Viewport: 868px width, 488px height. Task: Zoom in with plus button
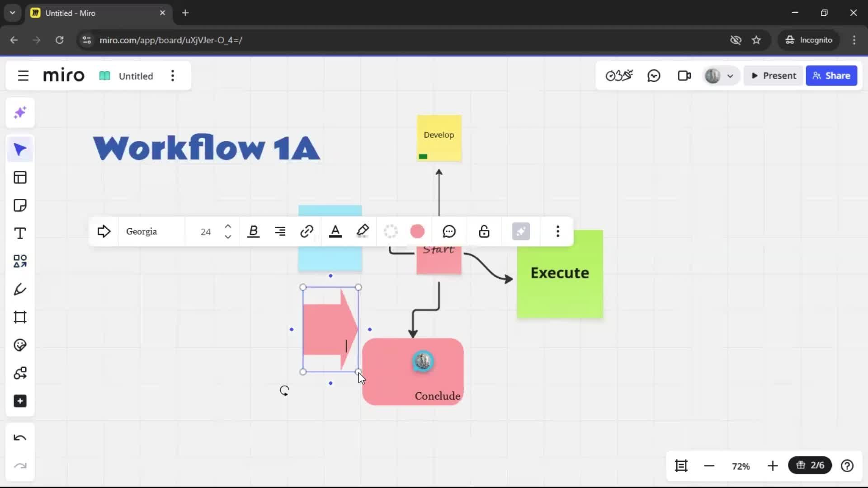pyautogui.click(x=773, y=465)
